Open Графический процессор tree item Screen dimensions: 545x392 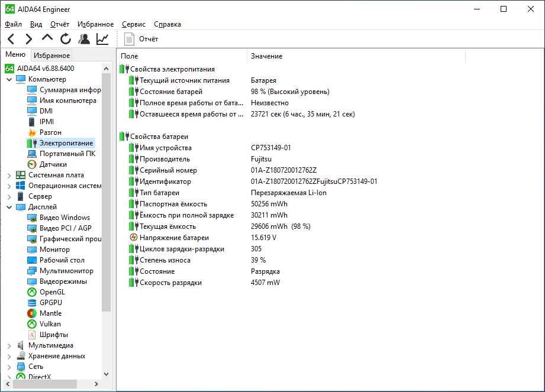(x=65, y=239)
